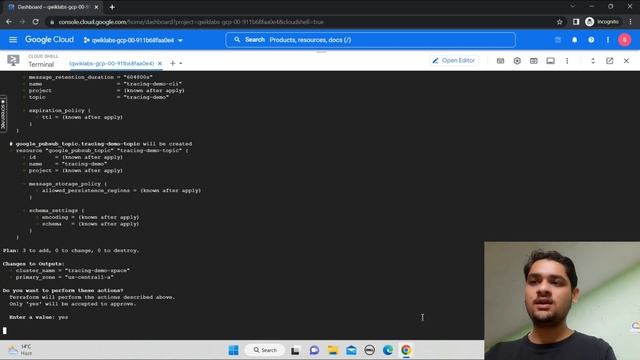Image resolution: width=640 pixels, height=360 pixels.
Task: Click the Chrome icon on taskbar
Action: tap(406, 350)
